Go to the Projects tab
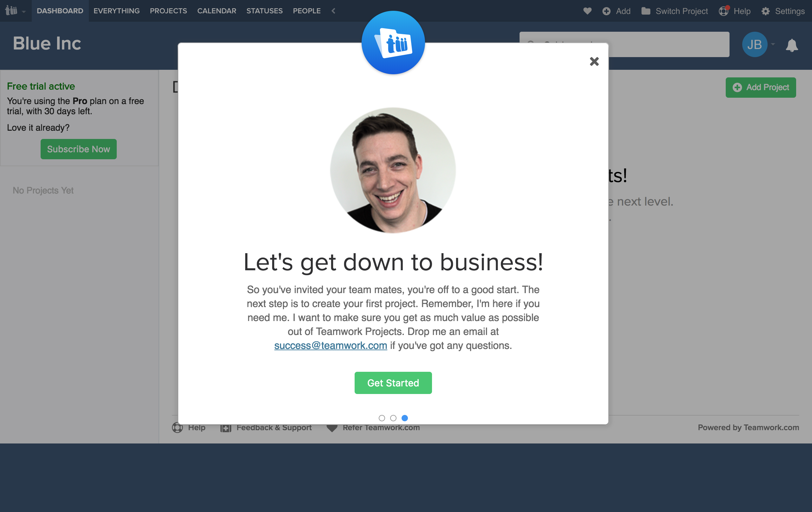The image size is (812, 512). [168, 11]
